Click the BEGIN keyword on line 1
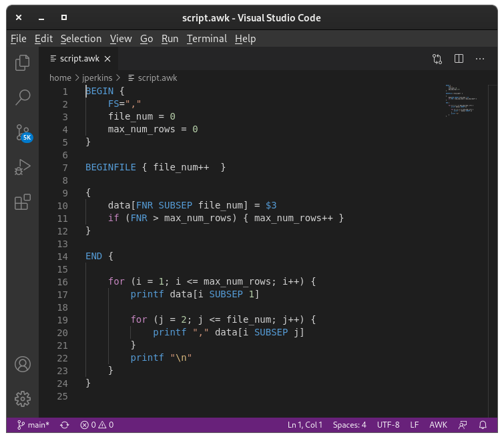Image resolution: width=504 pixels, height=439 pixels. (99, 91)
